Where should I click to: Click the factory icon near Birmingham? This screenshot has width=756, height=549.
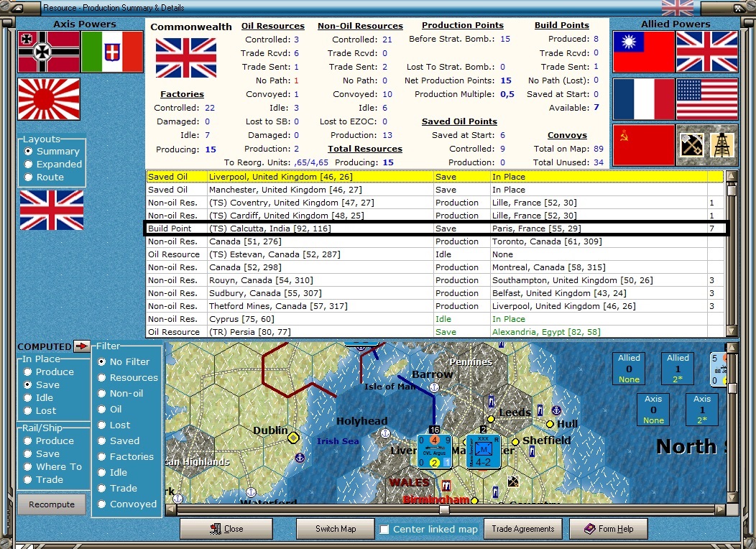(446, 485)
